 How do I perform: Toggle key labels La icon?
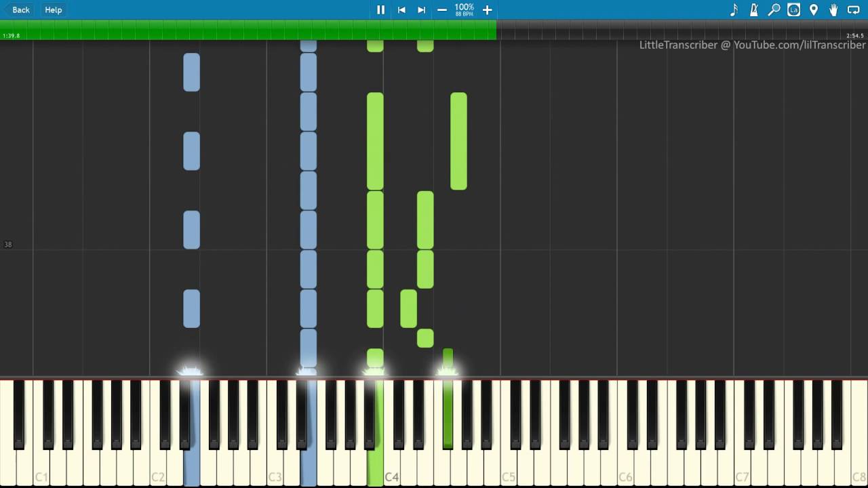click(793, 9)
